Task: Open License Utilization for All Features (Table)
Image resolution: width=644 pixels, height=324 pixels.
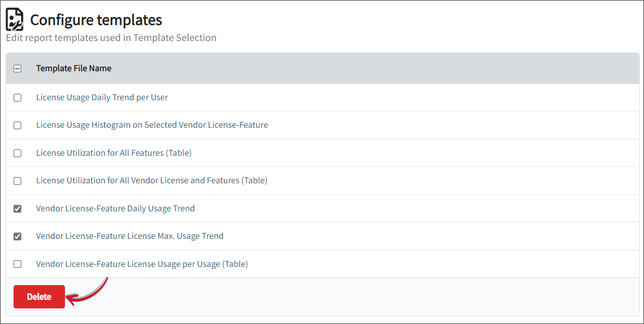Action: [x=114, y=153]
